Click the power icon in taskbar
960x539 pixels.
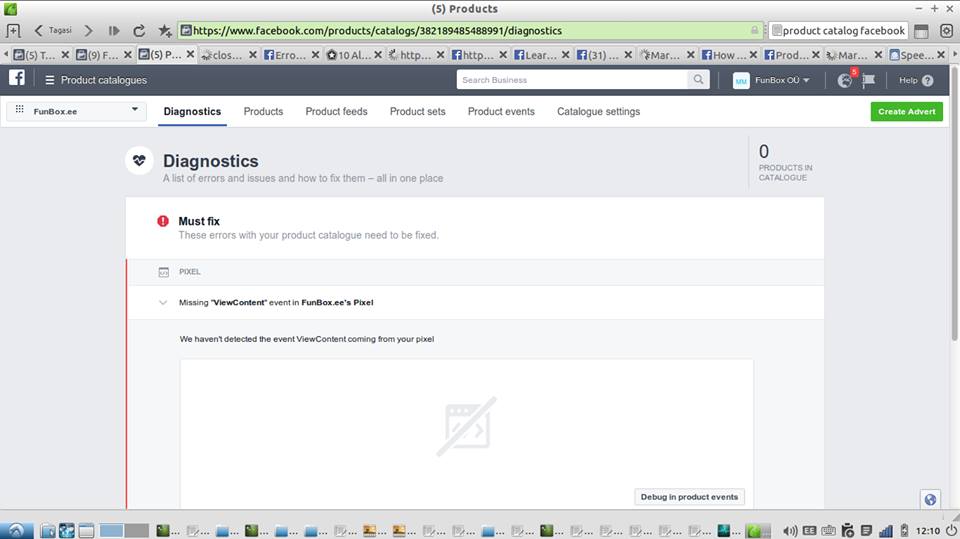point(951,530)
